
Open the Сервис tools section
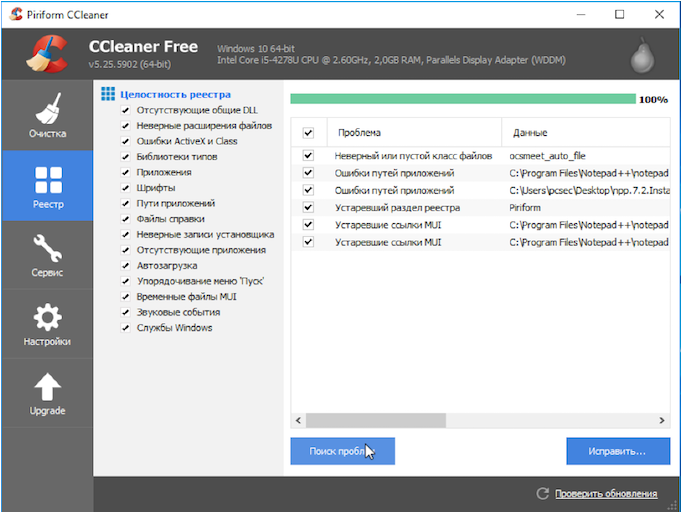47,255
